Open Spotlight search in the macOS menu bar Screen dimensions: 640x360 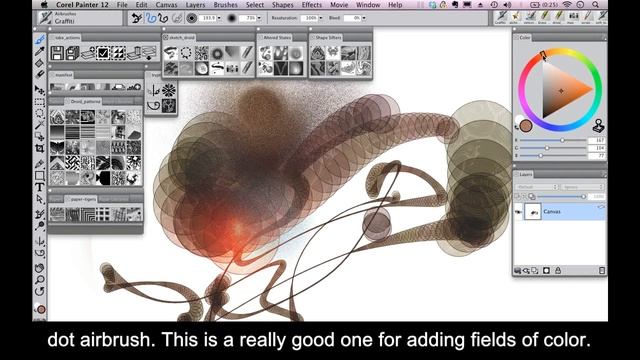[595, 5]
